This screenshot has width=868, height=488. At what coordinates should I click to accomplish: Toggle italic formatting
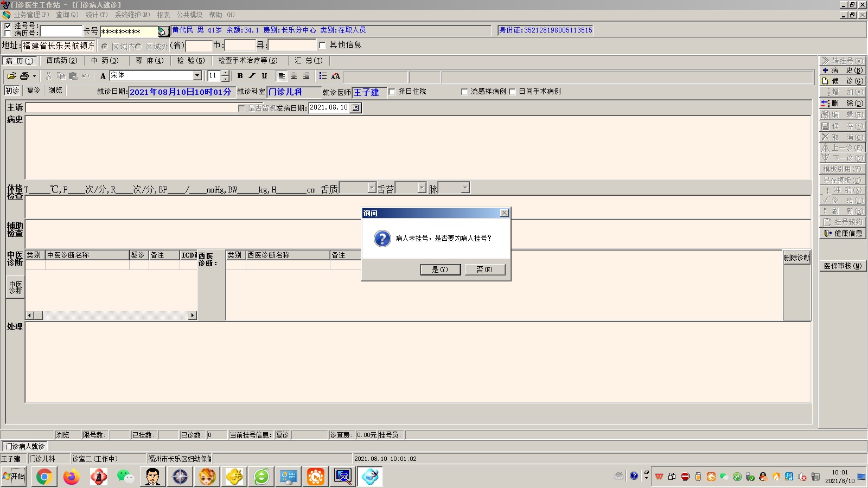252,76
